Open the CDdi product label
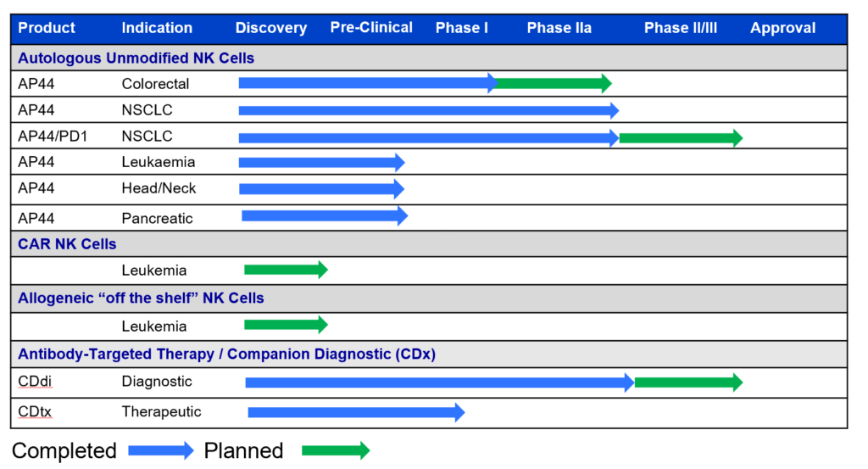Screen dimensions: 868x469 coord(35,382)
